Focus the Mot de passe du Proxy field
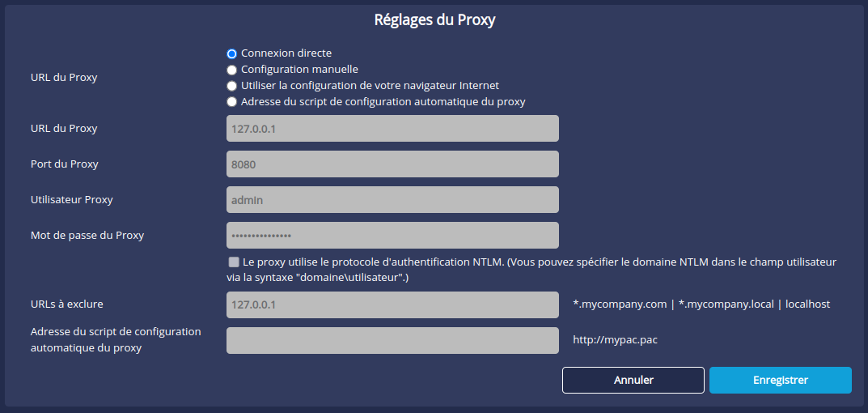868x413 pixels. click(392, 235)
